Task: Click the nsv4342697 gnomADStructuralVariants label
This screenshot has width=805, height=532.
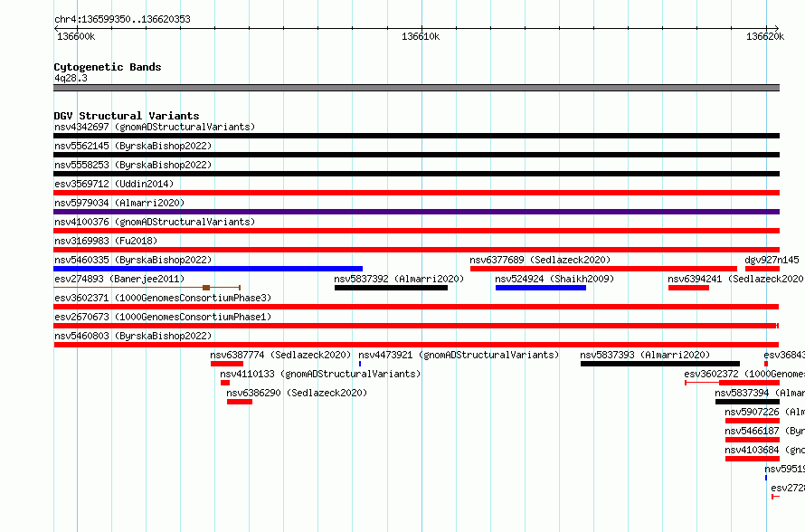Action: (x=155, y=127)
